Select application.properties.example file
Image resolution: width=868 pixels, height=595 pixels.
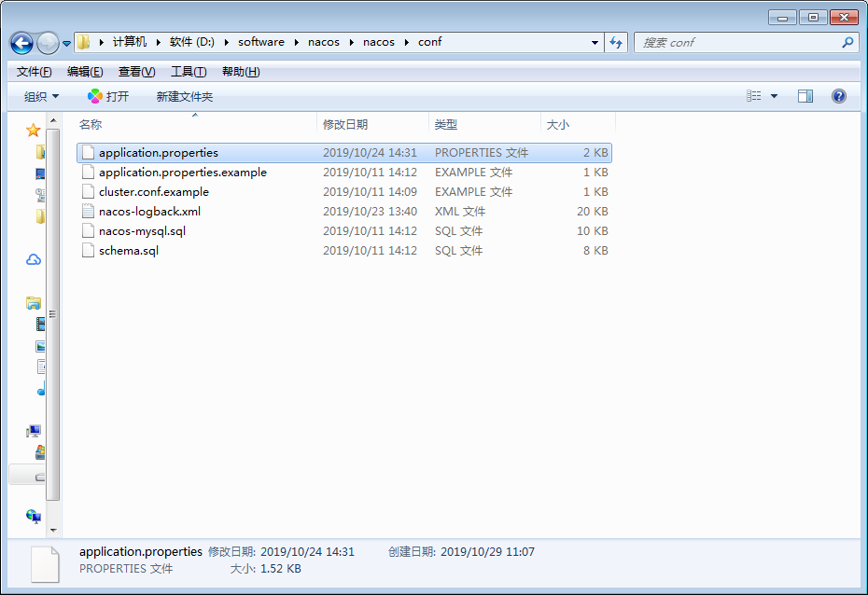[344, 173]
